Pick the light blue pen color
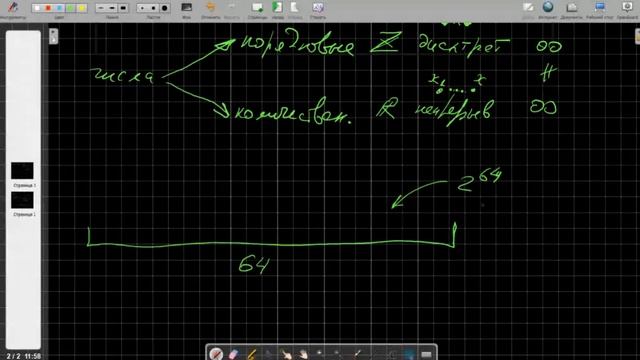This screenshot has width=640, height=360. pyautogui.click(x=60, y=8)
